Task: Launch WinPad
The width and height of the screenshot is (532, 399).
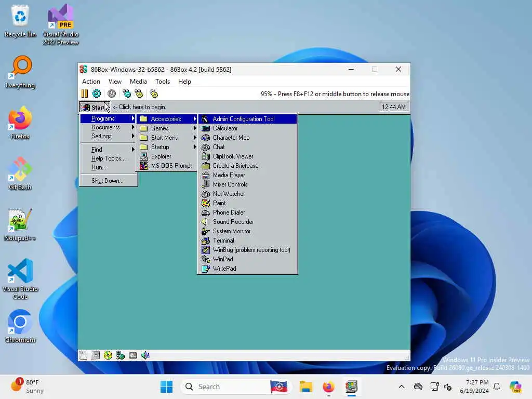Action: (248, 259)
